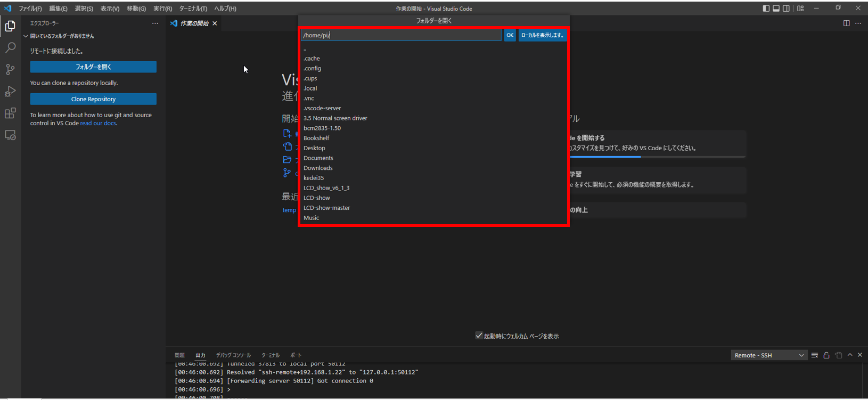
Task: Select the parent directory '..' entry
Action: point(433,49)
